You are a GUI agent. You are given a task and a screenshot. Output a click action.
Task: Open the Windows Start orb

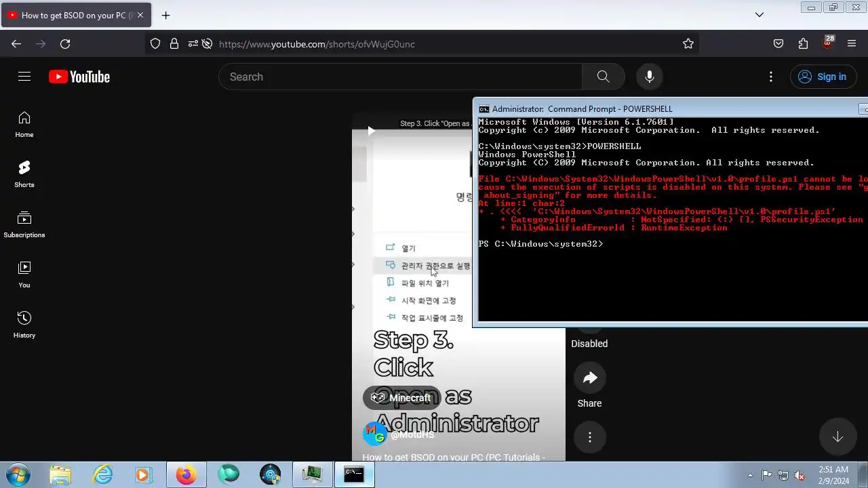coord(17,474)
